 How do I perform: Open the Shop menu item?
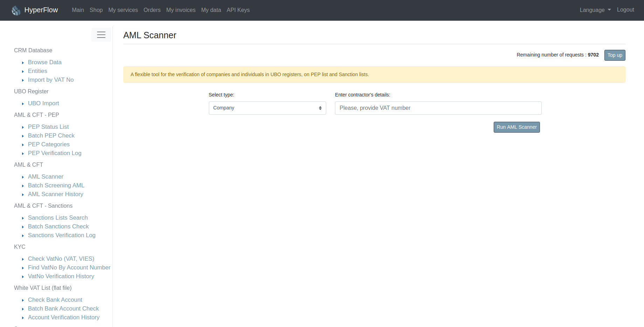[x=96, y=10]
